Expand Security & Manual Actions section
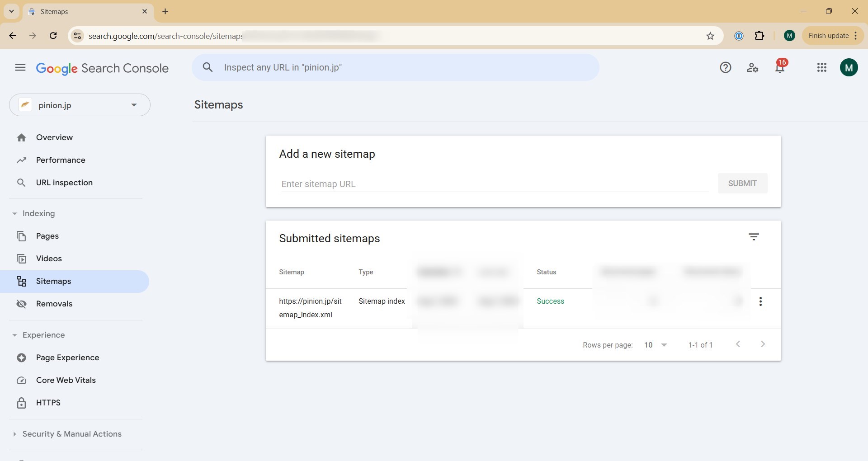868x461 pixels. [67, 434]
